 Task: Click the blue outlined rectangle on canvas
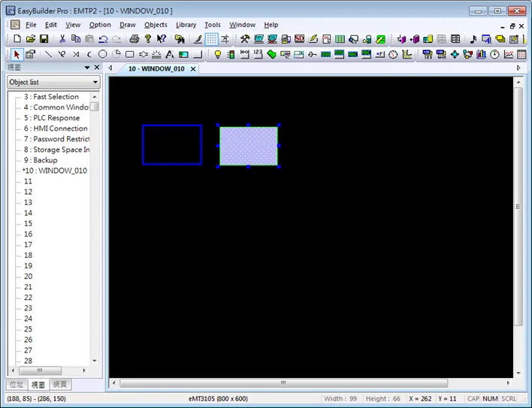pos(172,145)
